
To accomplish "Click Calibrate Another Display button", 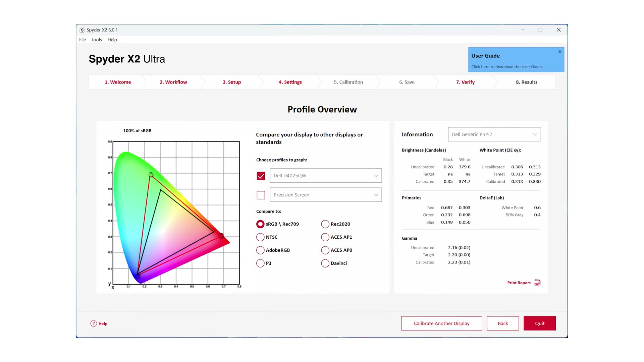I will (441, 323).
